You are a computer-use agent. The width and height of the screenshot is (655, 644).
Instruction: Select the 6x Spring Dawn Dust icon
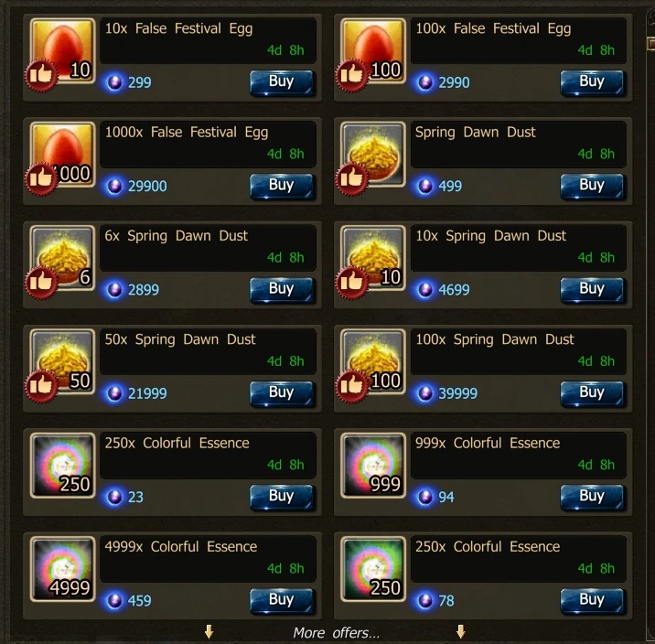pyautogui.click(x=62, y=258)
